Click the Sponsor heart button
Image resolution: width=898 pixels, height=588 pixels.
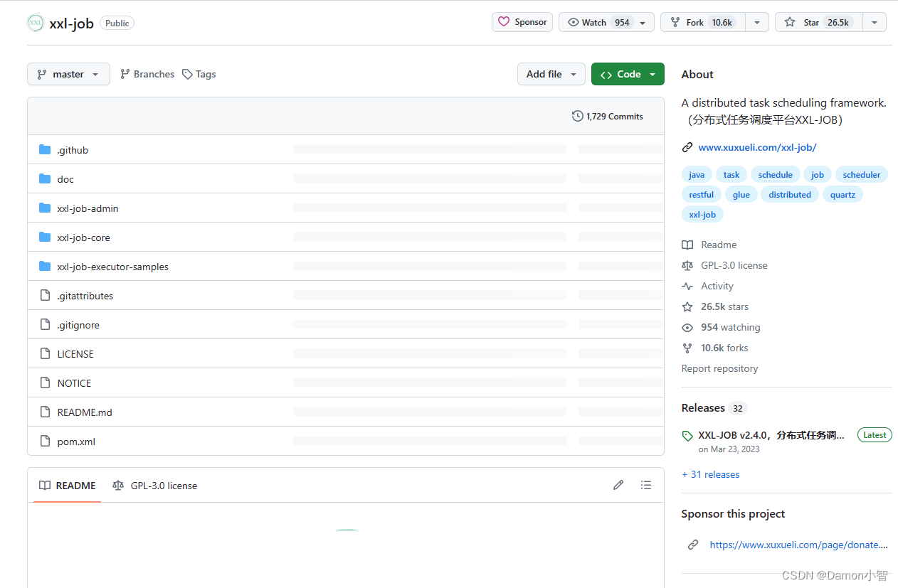point(522,22)
